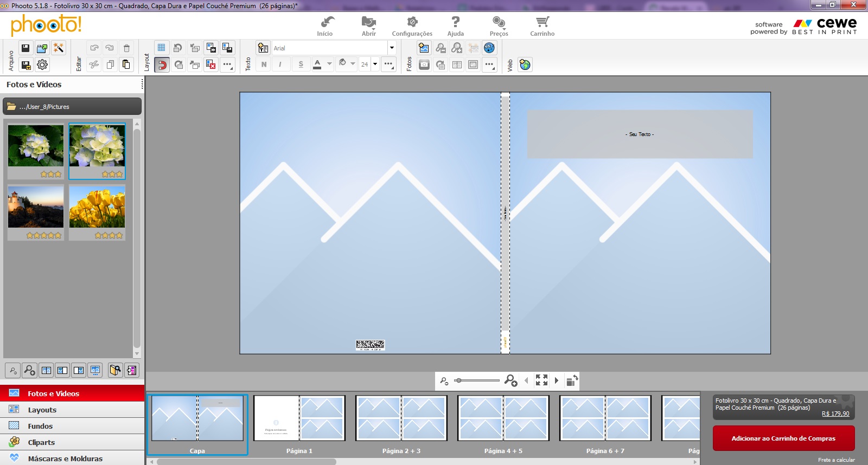868x465 pixels.
Task: Toggle the magnet snap tool
Action: pos(162,64)
